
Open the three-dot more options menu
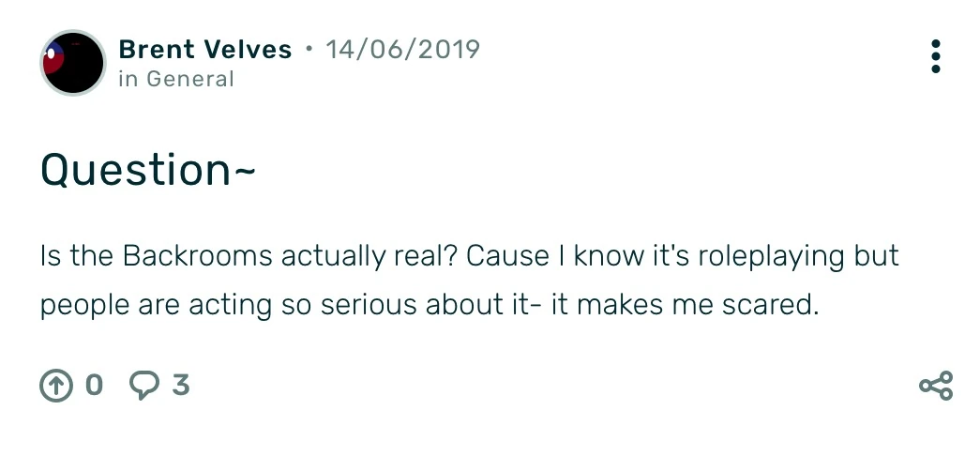[935, 56]
